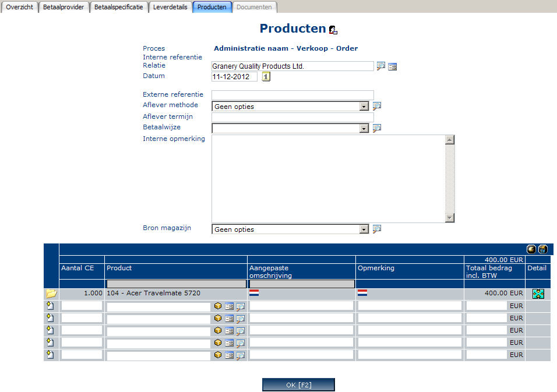Open the Bron magazijn dropdown
Screen dimensions: 557x392
pos(364,229)
